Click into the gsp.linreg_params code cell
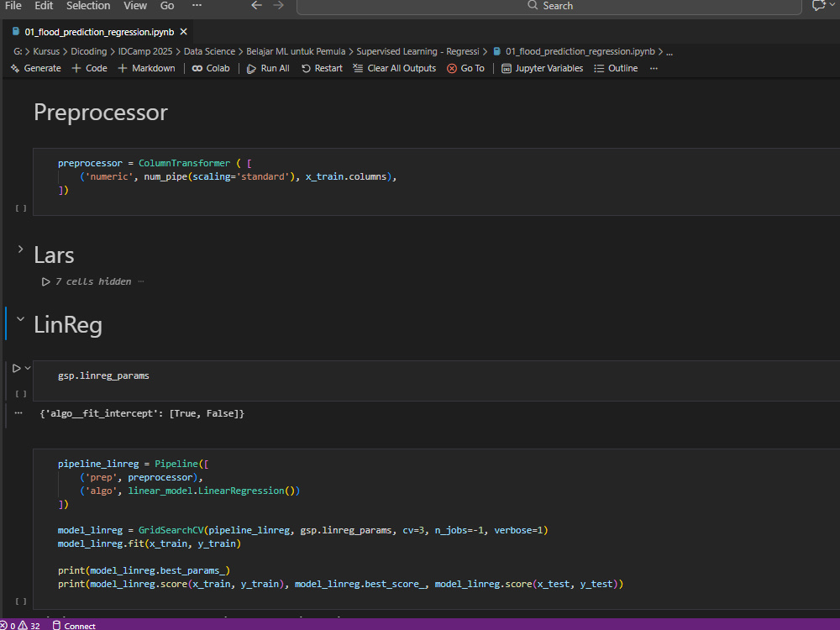The width and height of the screenshot is (840, 630). pos(436,381)
